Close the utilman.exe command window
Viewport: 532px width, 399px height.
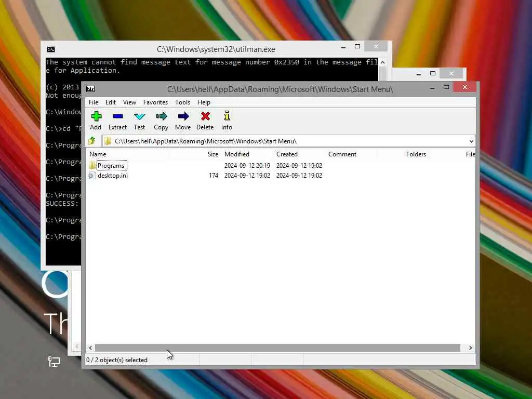pos(376,46)
